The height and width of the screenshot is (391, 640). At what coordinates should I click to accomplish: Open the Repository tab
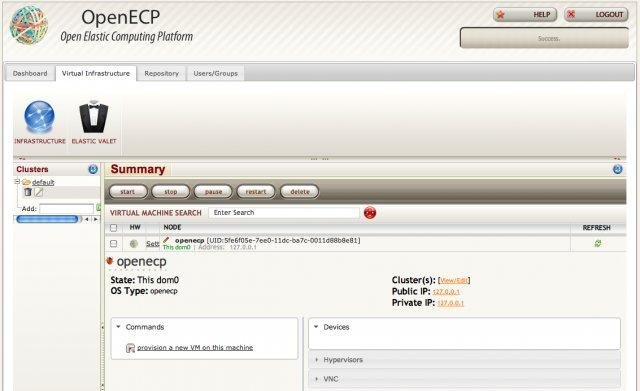click(x=162, y=73)
